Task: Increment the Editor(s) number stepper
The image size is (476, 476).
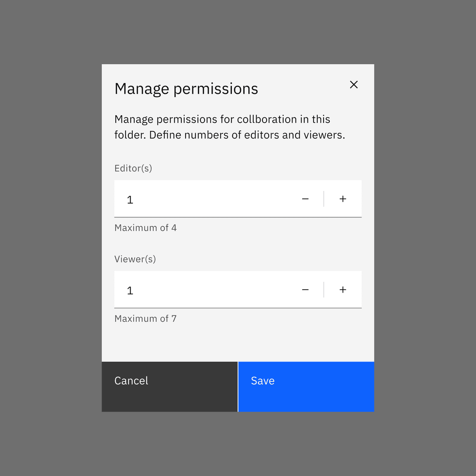Action: [343, 199]
